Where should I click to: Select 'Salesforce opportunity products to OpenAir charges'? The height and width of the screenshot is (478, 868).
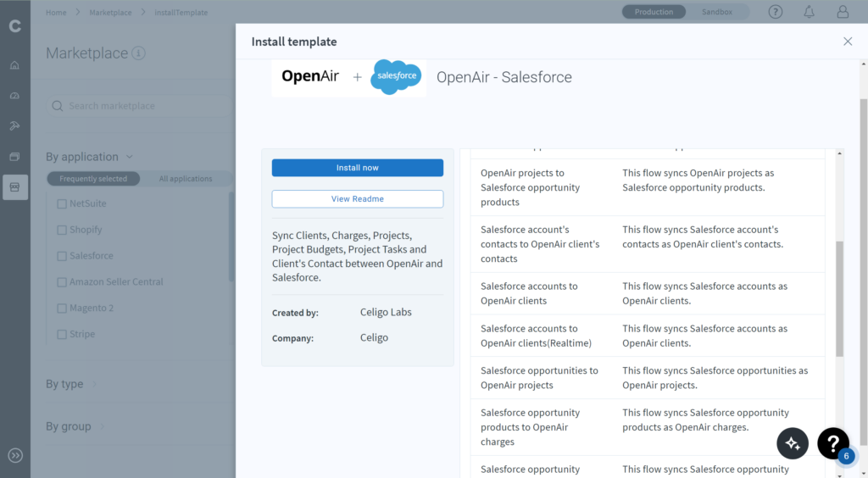coord(531,427)
